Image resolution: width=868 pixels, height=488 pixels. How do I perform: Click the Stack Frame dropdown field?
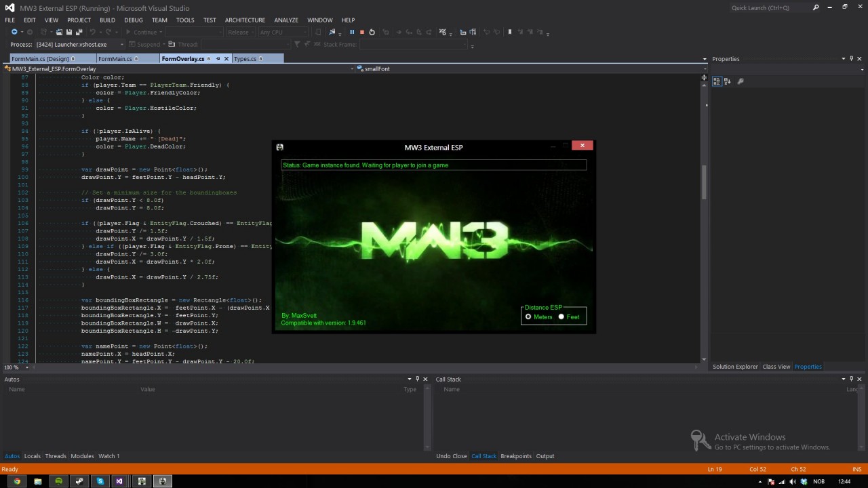pyautogui.click(x=412, y=44)
